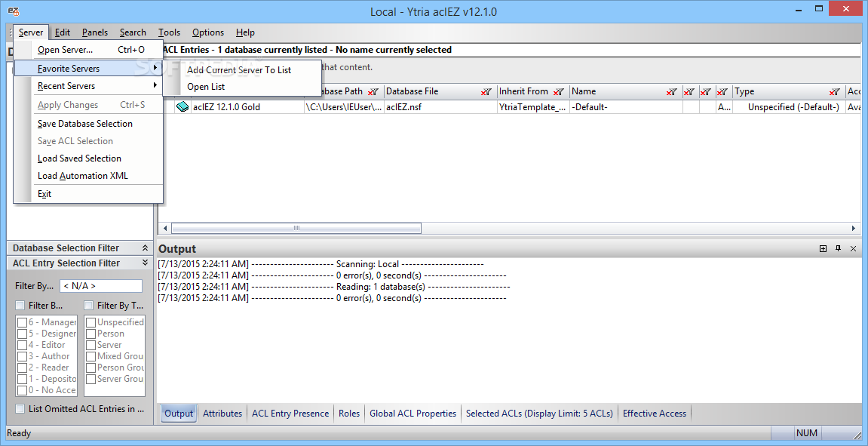Click the Inherit From column header
The height and width of the screenshot is (446, 868).
click(x=532, y=92)
